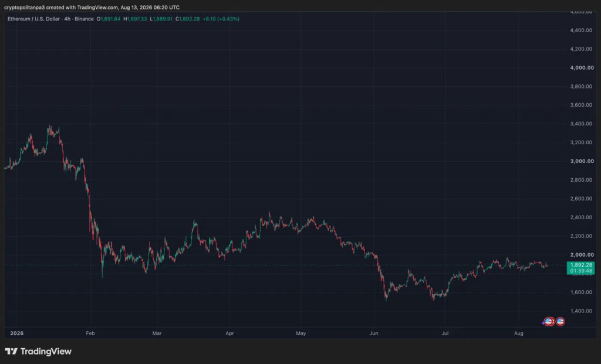Image resolution: width=601 pixels, height=364 pixels.
Task: Click the '3,200.00' price axis label
Action: tap(581, 142)
